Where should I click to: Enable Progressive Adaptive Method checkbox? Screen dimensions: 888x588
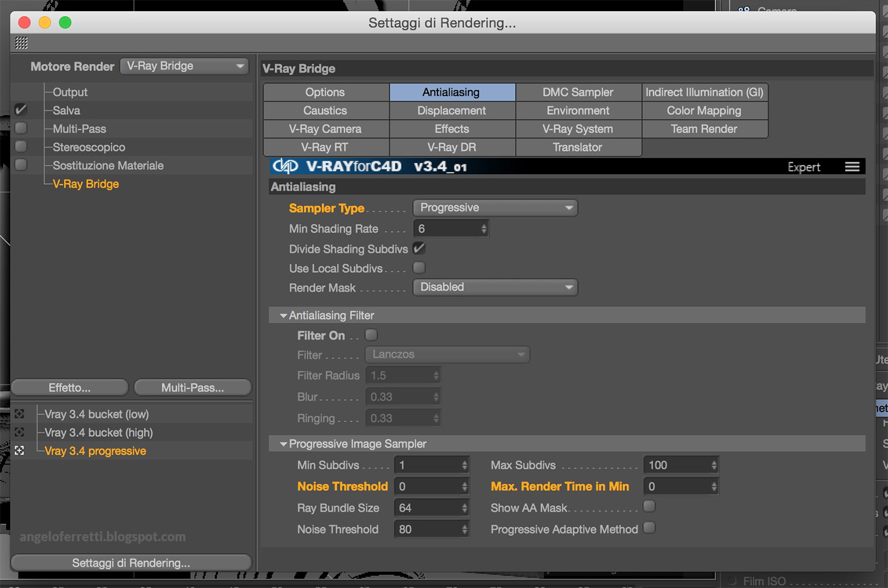point(649,528)
